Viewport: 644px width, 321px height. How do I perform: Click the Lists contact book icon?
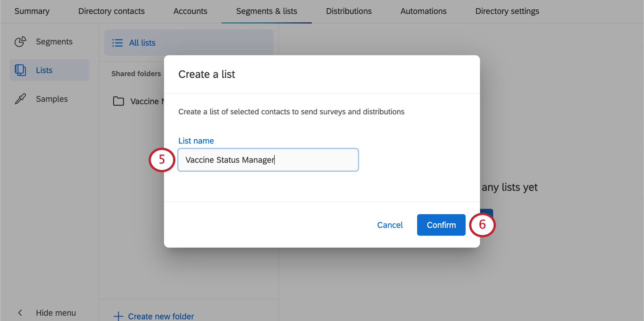tap(20, 70)
